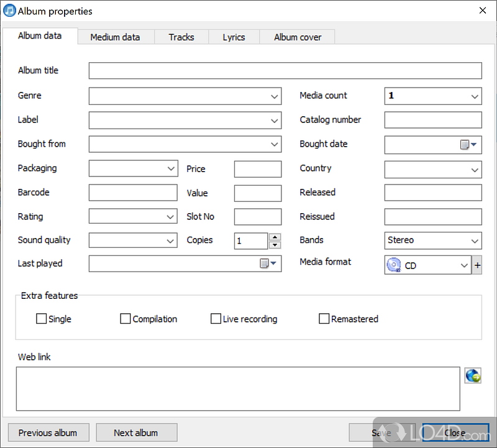This screenshot has width=497, height=448.
Task: Decrease Copies with the down arrow
Action: pos(275,245)
